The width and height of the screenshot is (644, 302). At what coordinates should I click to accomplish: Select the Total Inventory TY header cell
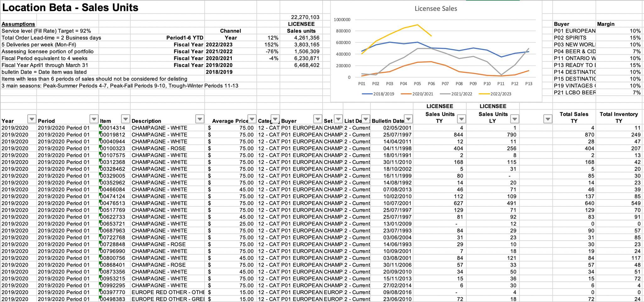[619, 117]
